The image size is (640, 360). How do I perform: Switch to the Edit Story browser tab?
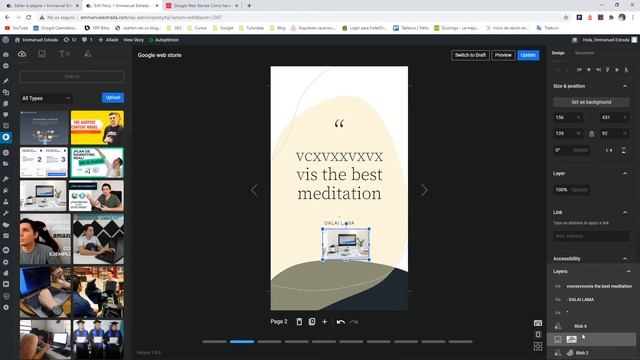coord(122,6)
